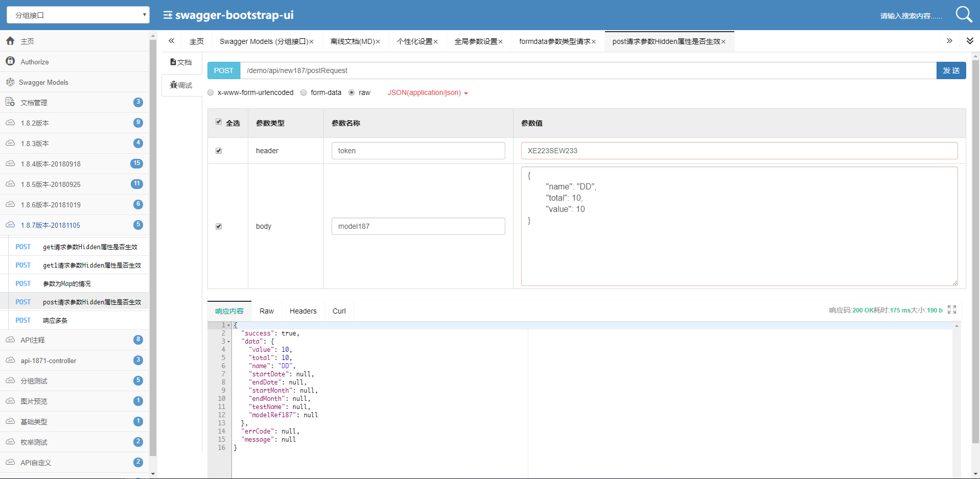Screen dimensions: 980x479
Task: Click the token value field XE223SEW233
Action: click(739, 151)
